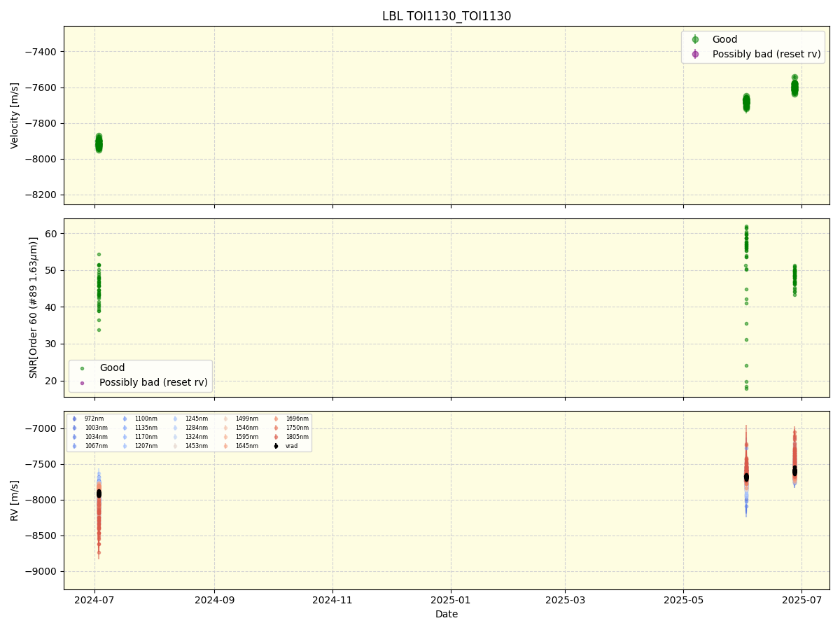Click the late-June 2025 velocity cluster near −7600
Screen dimensions: 840x630
click(794, 86)
